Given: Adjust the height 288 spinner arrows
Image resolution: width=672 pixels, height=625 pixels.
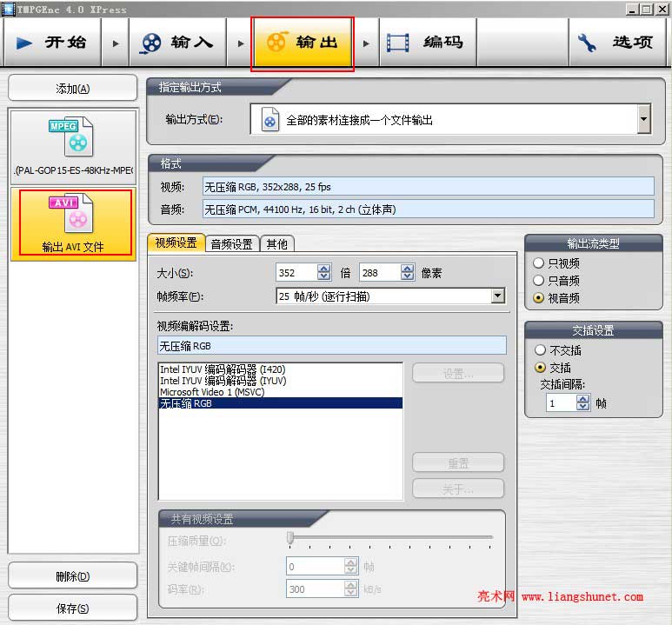Looking at the screenshot, I should point(408,272).
